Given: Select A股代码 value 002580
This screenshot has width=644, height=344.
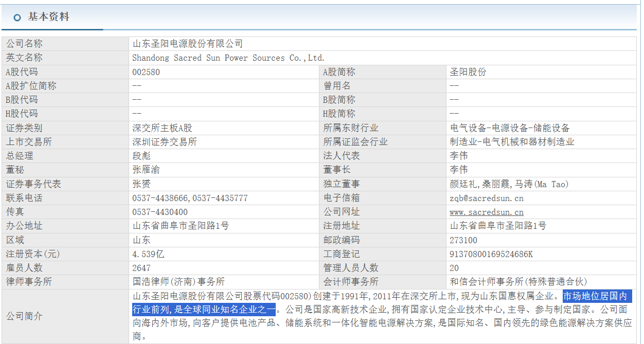Looking at the screenshot, I should click(x=146, y=72).
